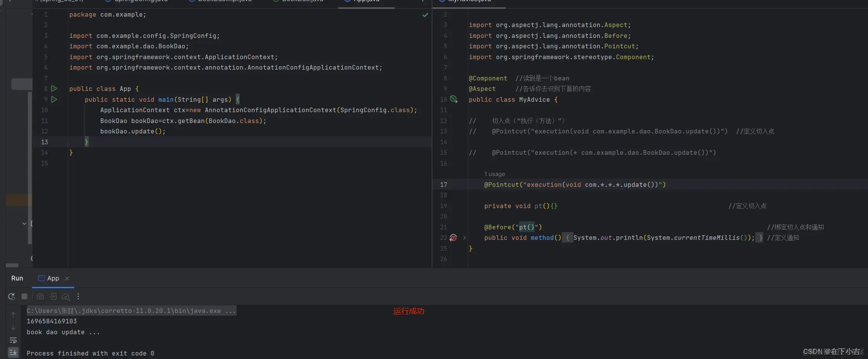Click 'private void pt(){}' declaration

521,206
